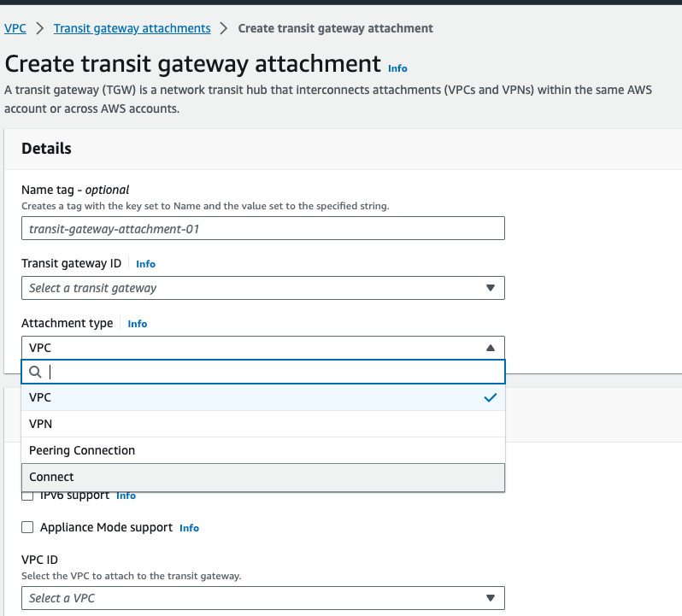Image resolution: width=682 pixels, height=616 pixels.
Task: Open Info beside IPv6 support
Action: click(126, 496)
